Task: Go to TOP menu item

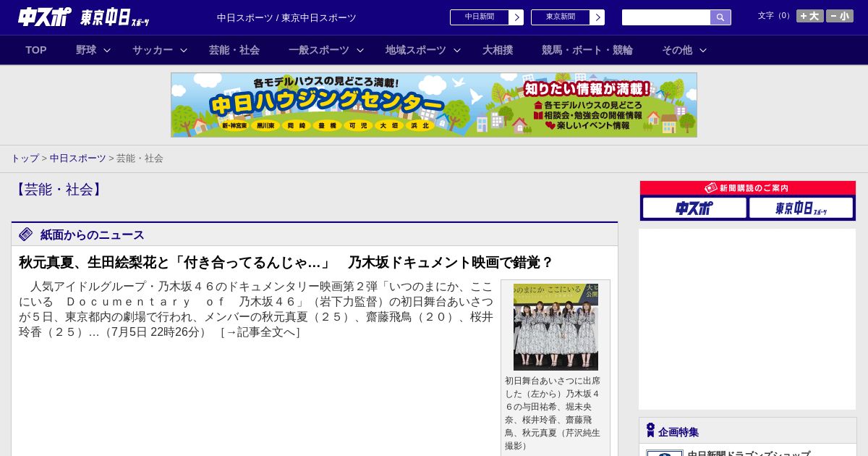Action: point(36,50)
